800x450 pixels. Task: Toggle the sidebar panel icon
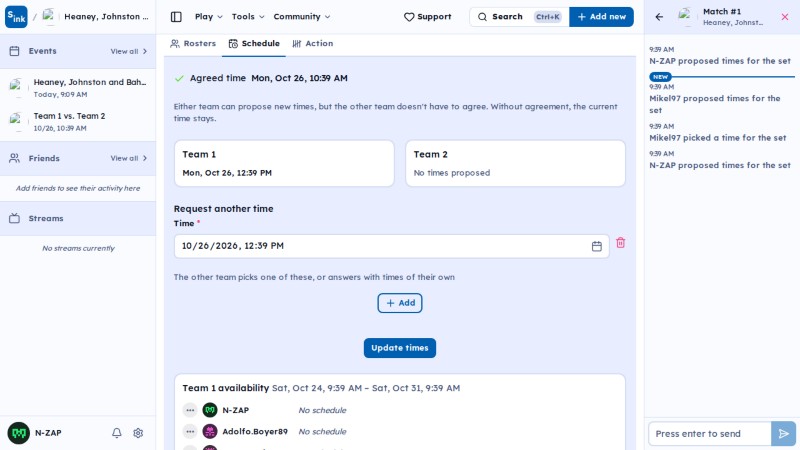176,17
